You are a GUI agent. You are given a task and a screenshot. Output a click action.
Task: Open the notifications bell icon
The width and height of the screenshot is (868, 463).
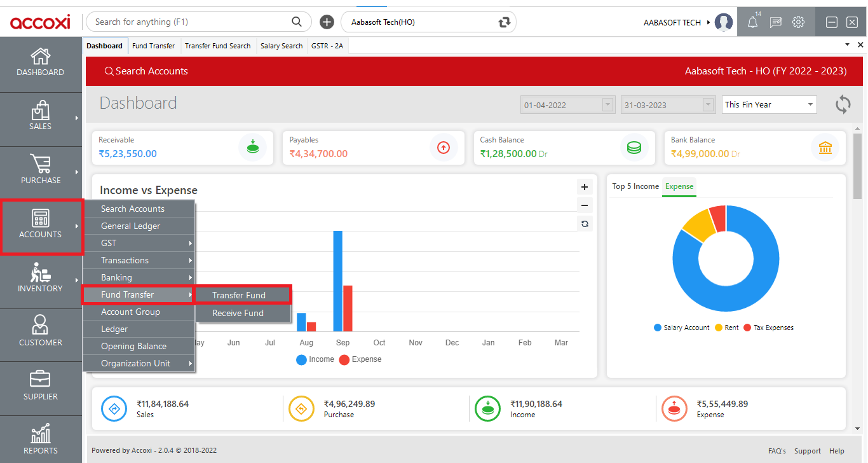pos(753,22)
